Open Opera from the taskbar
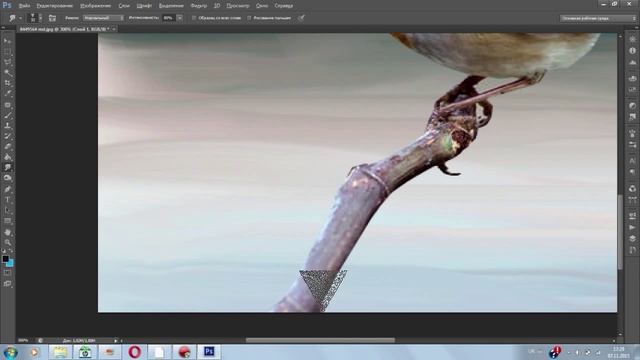 tap(135, 352)
